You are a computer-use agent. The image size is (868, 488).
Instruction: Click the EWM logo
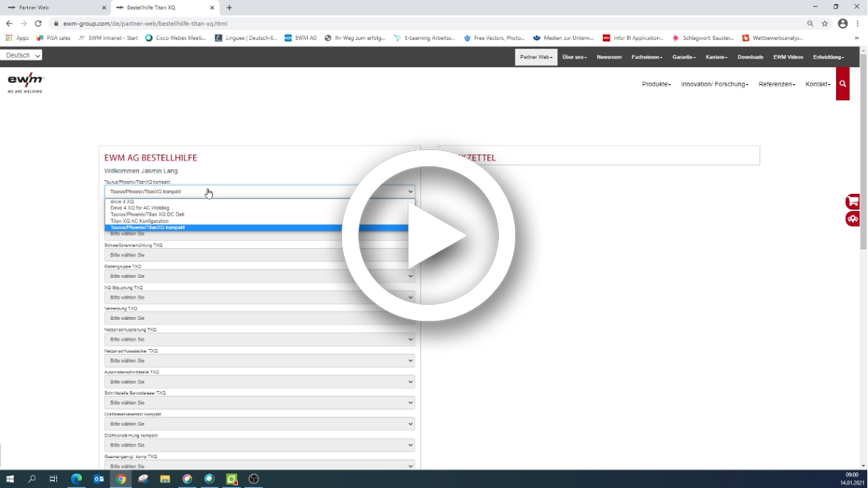pos(26,83)
